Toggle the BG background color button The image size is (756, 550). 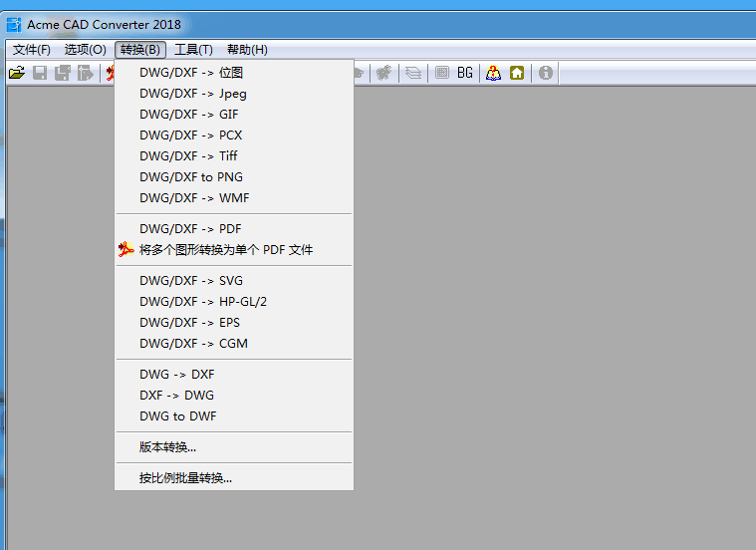pos(465,73)
